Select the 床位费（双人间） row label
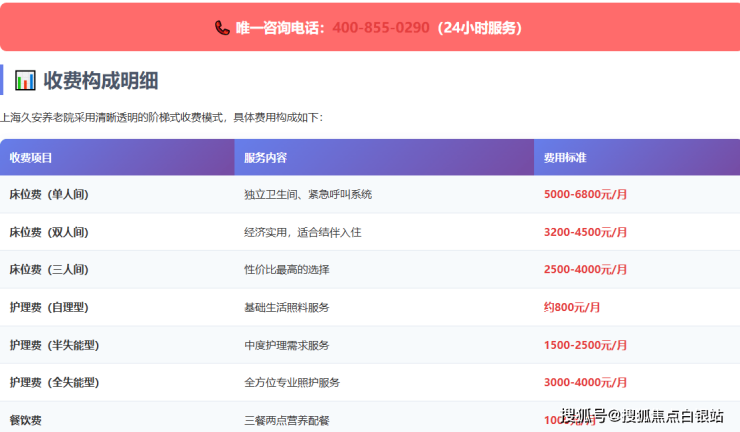The height and width of the screenshot is (432, 740). [x=49, y=232]
